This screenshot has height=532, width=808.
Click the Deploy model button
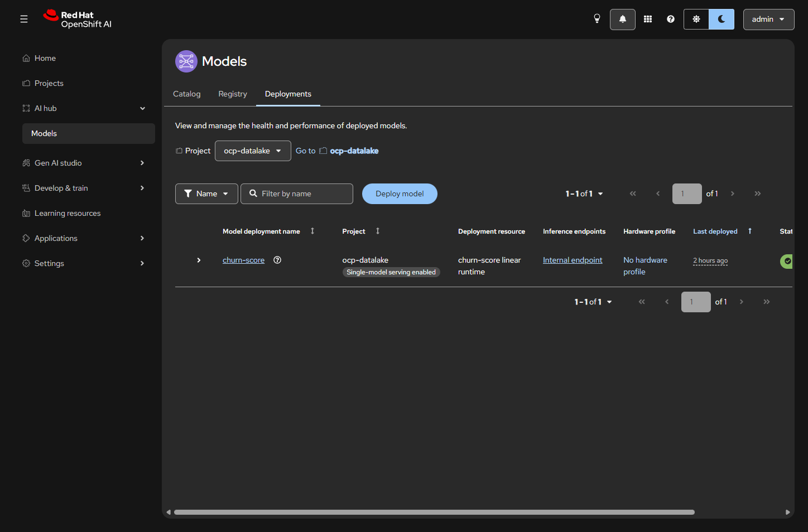(x=400, y=194)
